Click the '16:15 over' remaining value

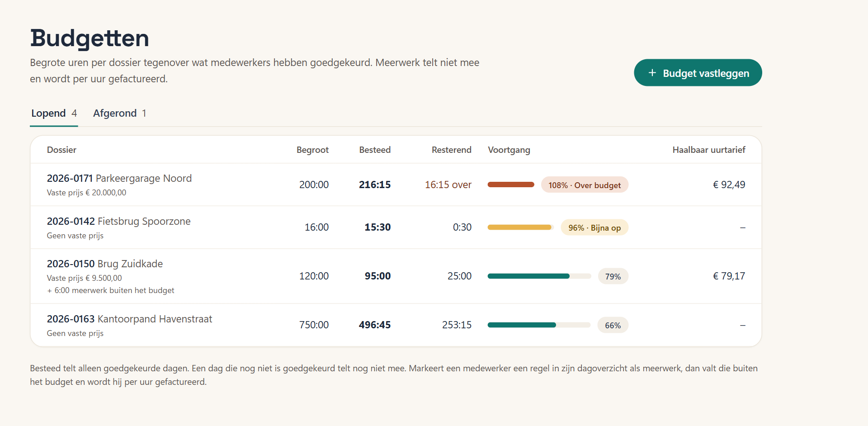(448, 185)
